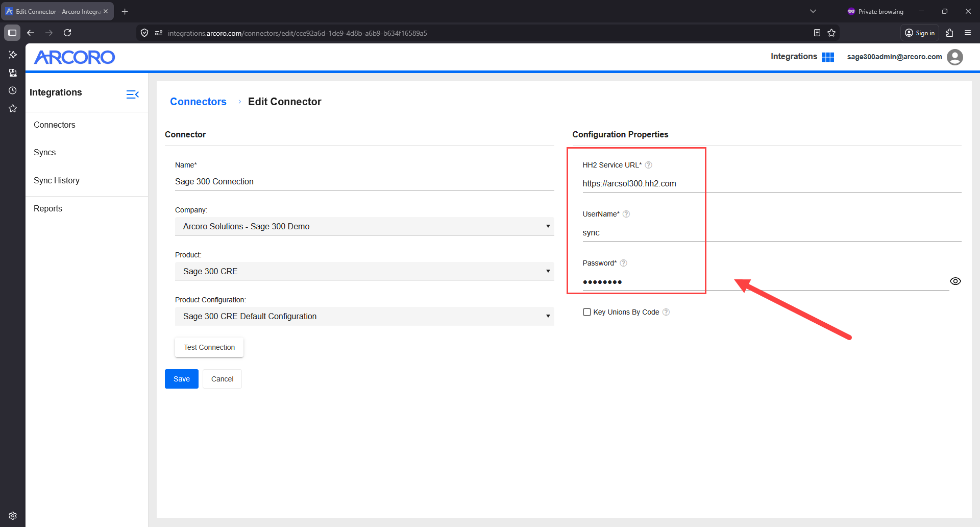Cancel editing the connector
Screen dimensions: 980x527
(223, 379)
